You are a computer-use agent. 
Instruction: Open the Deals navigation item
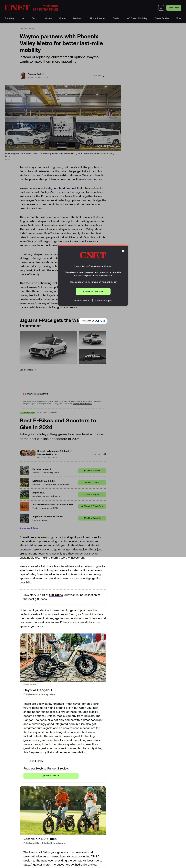pos(116,19)
